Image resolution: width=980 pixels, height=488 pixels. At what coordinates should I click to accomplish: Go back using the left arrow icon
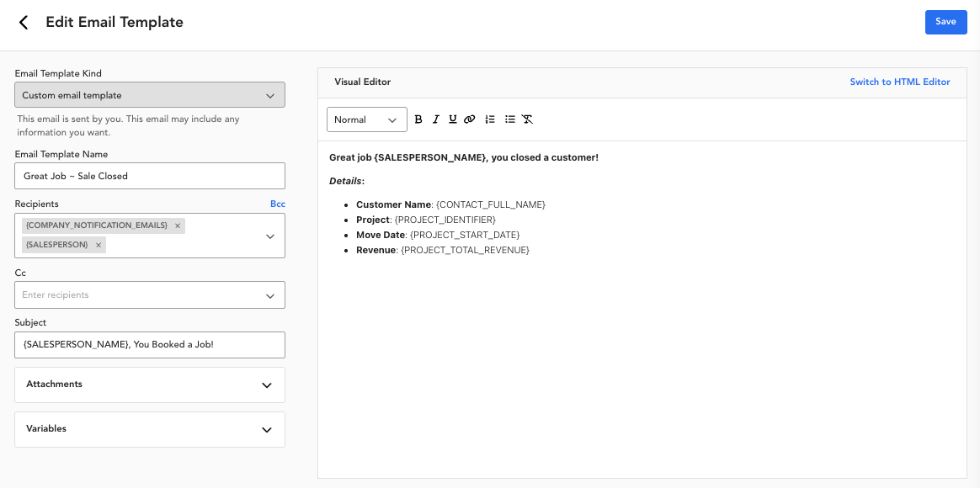[24, 23]
